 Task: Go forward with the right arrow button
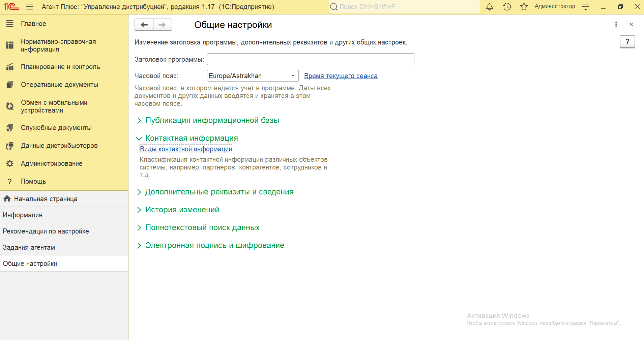(x=163, y=25)
